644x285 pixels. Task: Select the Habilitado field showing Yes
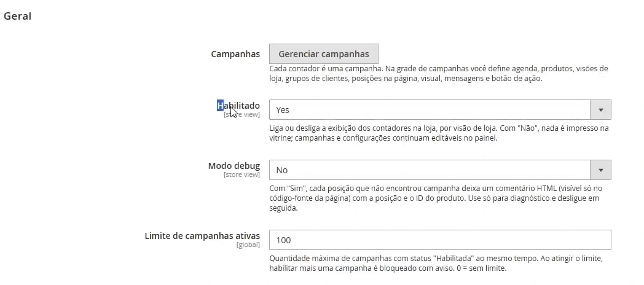click(x=440, y=110)
